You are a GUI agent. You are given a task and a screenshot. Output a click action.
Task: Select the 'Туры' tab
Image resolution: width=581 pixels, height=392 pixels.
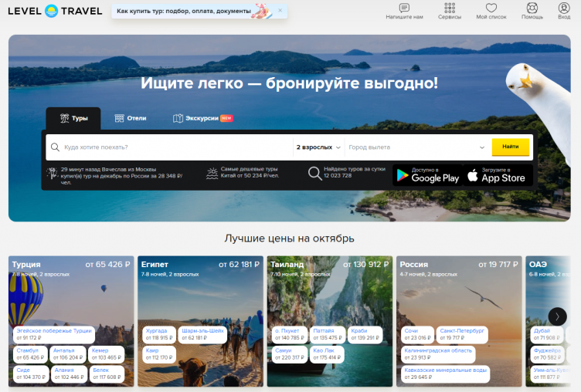pos(73,119)
